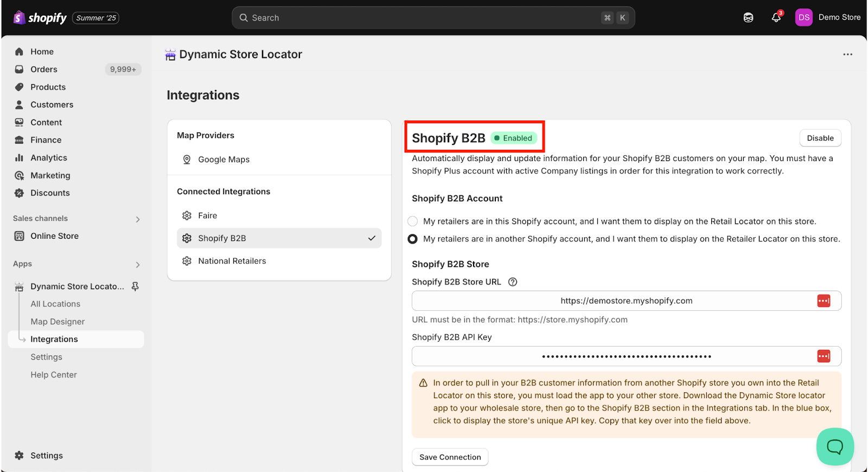This screenshot has height=472, width=868.
Task: Click the Products tag icon
Action: (x=20, y=87)
